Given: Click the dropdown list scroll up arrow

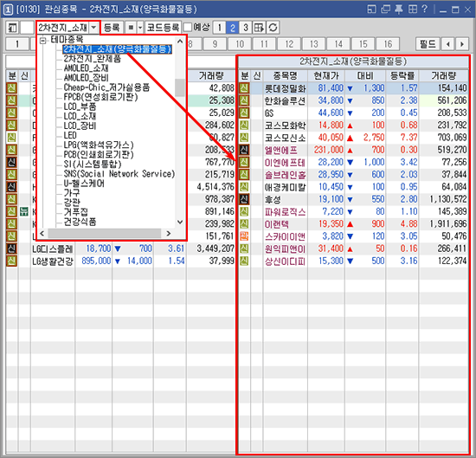Looking at the screenshot, I should tap(180, 41).
